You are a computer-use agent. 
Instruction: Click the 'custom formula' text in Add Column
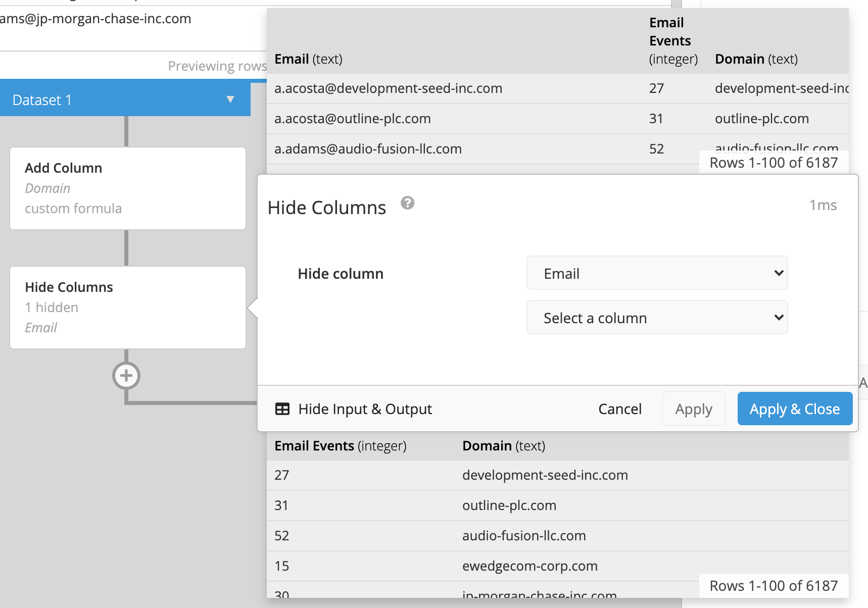[73, 209]
